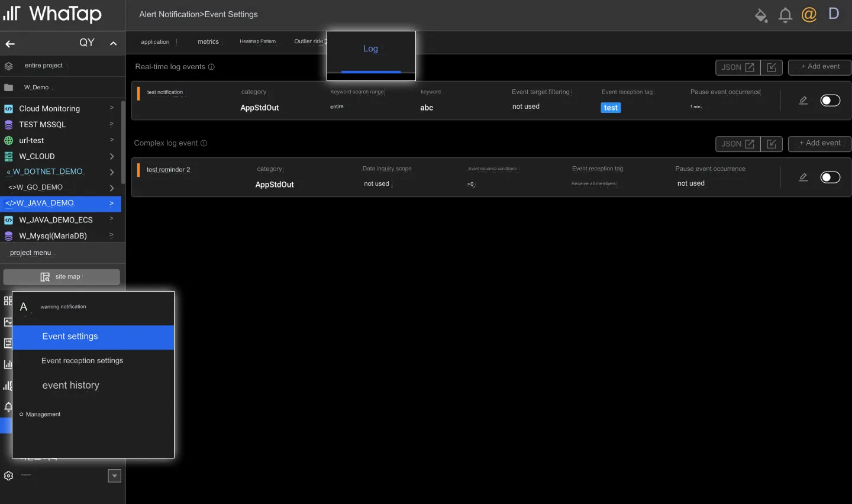Switch to the Heatmap Pattern tab
The width and height of the screenshot is (852, 504).
click(x=258, y=41)
